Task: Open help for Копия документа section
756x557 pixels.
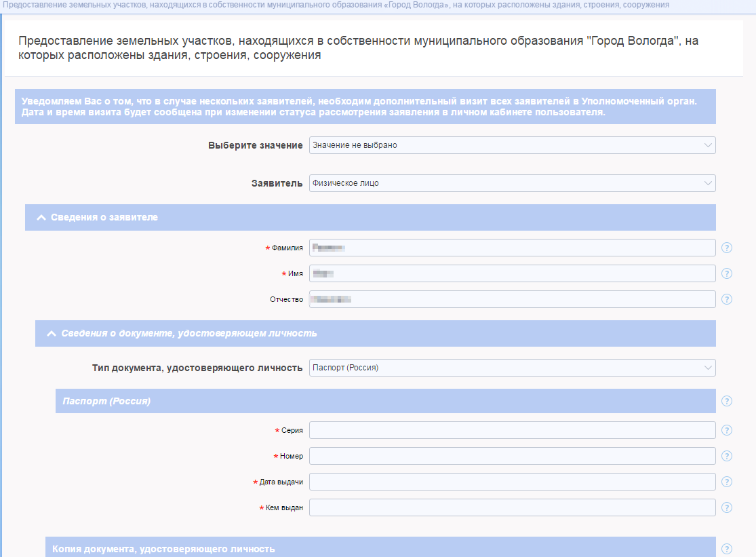Action: [727, 549]
